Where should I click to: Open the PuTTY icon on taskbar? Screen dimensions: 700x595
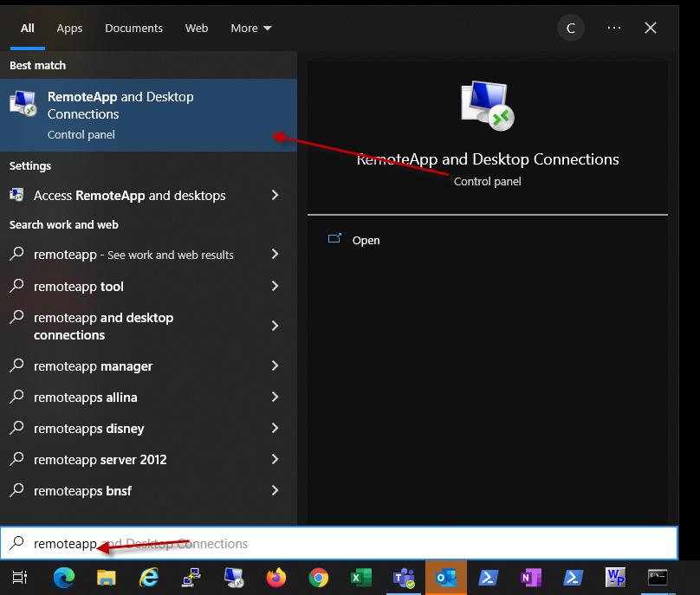tap(191, 578)
